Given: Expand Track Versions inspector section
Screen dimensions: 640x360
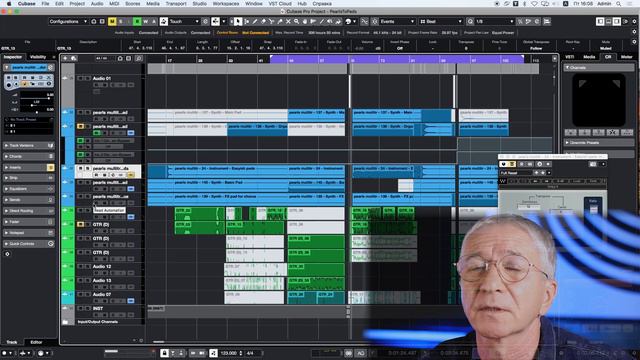Looking at the screenshot, I should 29,145.
